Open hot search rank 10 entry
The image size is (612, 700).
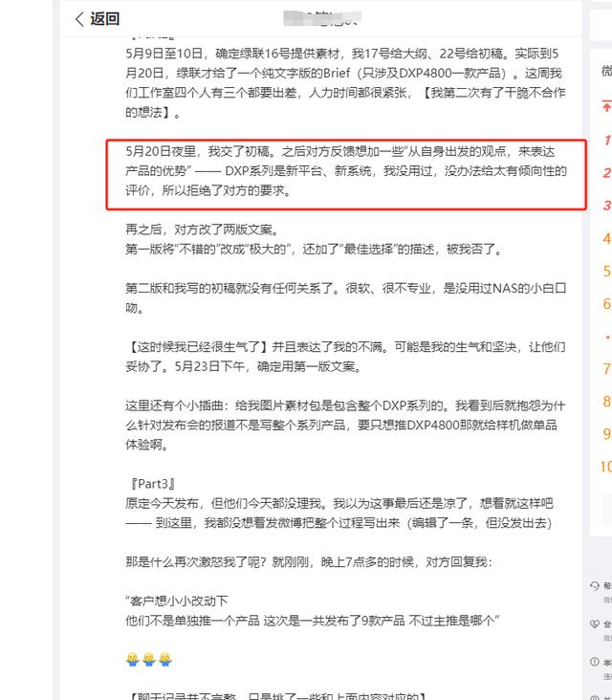pyautogui.click(x=605, y=467)
